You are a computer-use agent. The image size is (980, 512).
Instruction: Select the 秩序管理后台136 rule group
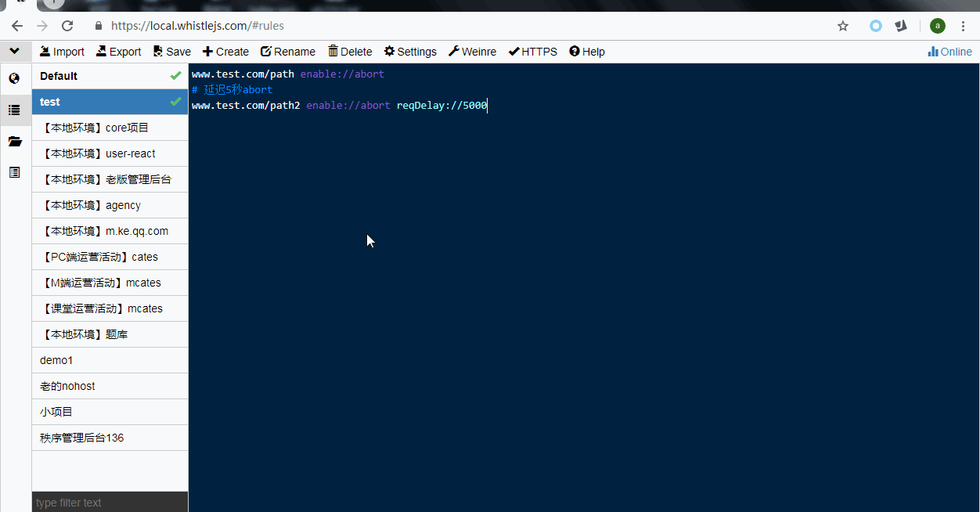110,438
